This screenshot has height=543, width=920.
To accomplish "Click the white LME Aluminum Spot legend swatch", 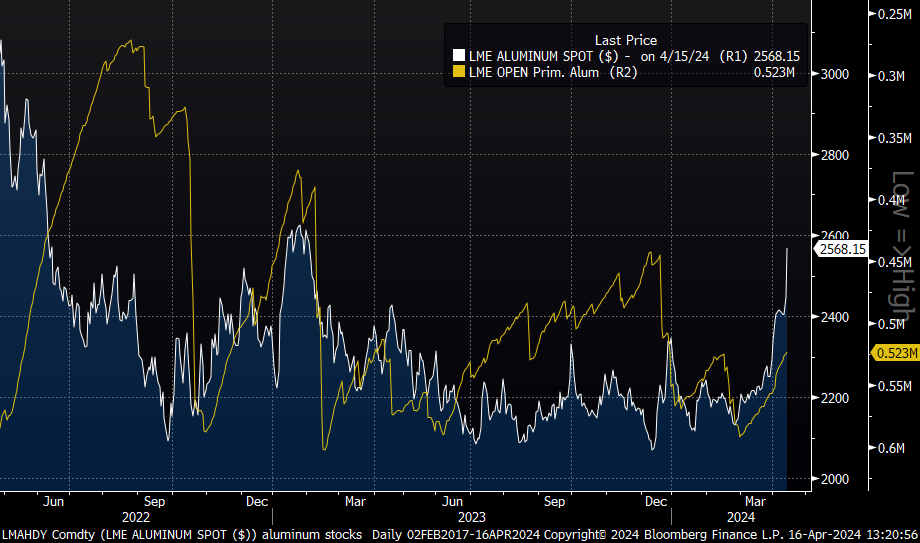I will [458, 56].
